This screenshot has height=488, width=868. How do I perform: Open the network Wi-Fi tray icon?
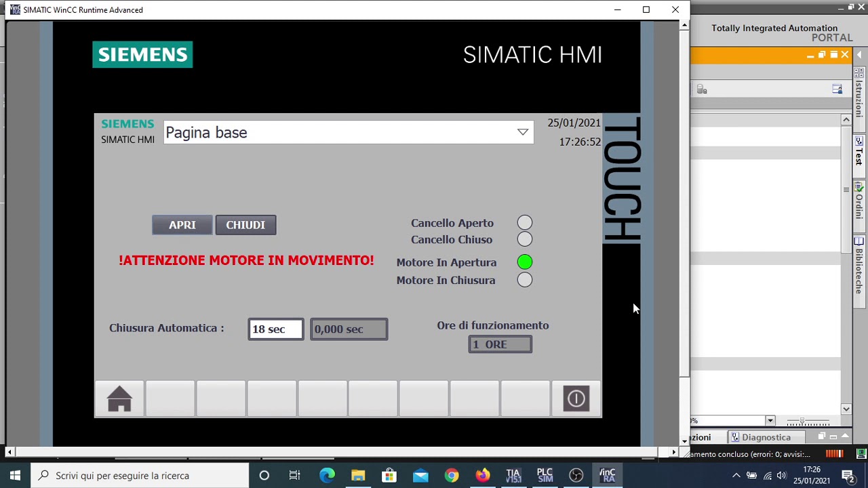(767, 476)
